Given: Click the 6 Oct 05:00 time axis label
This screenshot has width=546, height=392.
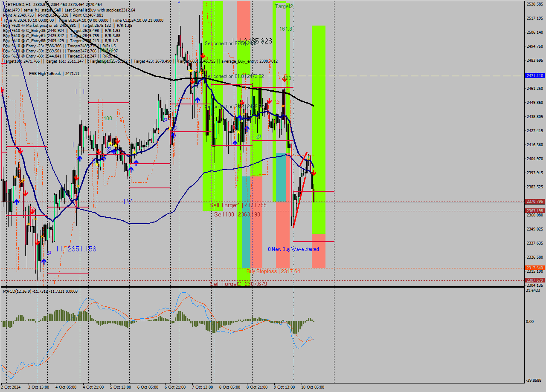Looking at the screenshot, I should [x=148, y=387].
